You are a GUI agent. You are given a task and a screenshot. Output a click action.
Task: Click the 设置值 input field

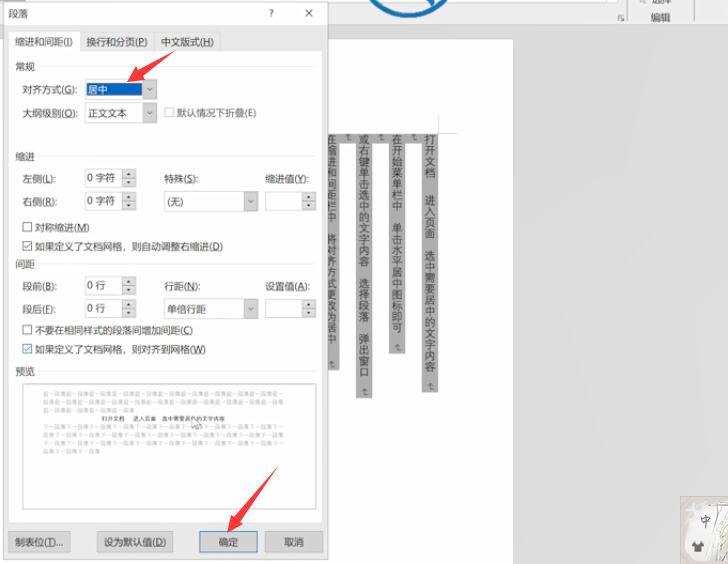(x=284, y=309)
